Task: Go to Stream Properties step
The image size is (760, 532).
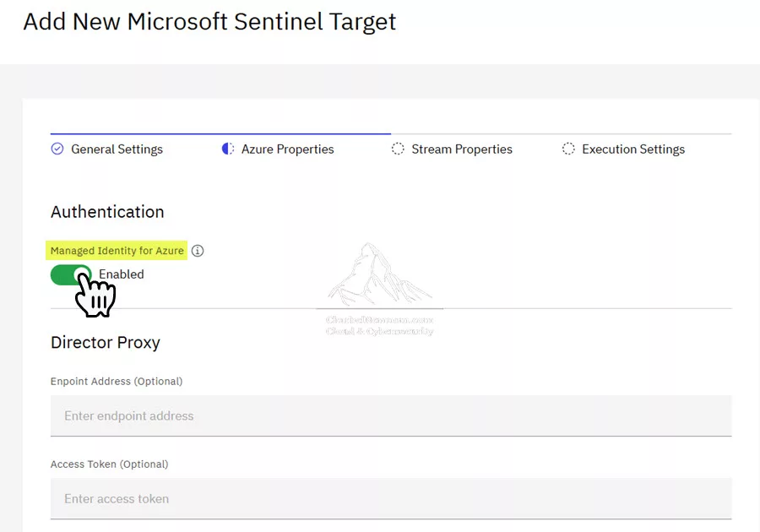Action: click(x=461, y=149)
